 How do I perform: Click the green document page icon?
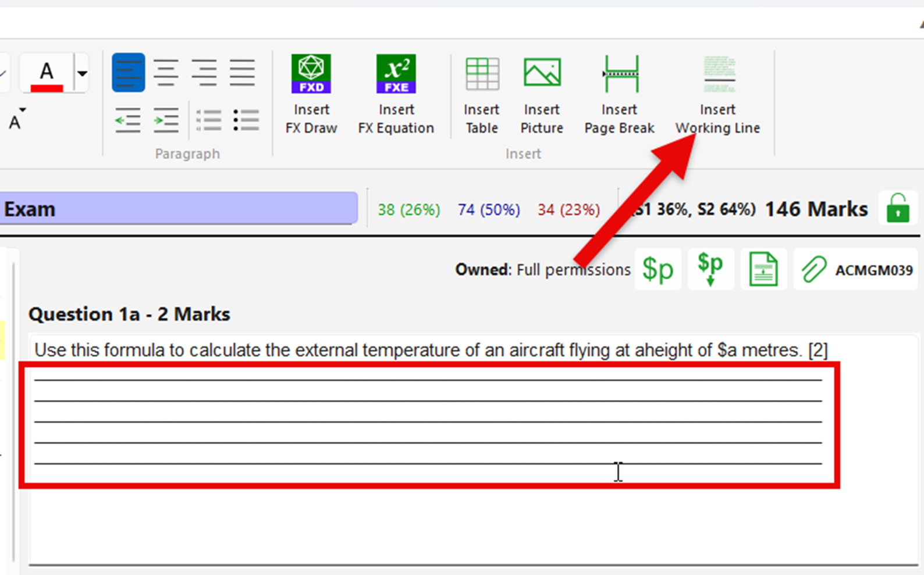[x=763, y=270]
